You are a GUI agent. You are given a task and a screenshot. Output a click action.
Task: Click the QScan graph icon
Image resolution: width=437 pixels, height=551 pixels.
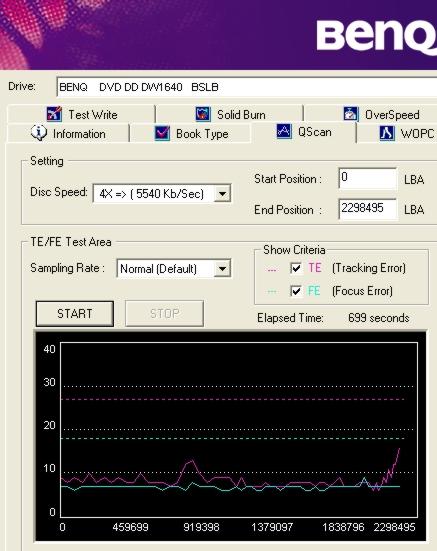point(284,131)
